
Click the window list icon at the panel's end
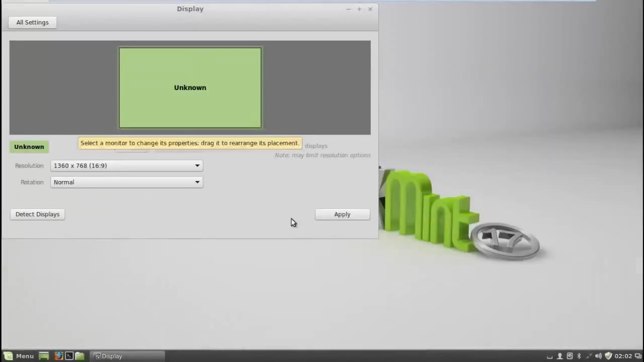point(638,356)
